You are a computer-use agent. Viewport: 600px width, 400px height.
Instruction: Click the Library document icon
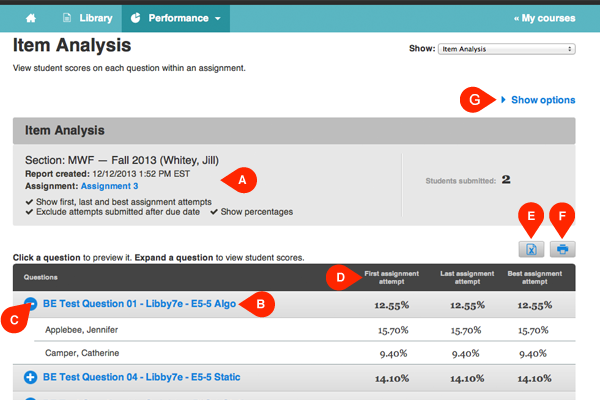67,18
